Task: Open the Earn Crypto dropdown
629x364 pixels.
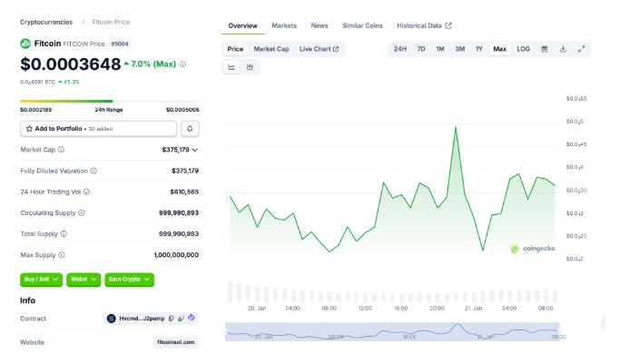Action: [129, 280]
